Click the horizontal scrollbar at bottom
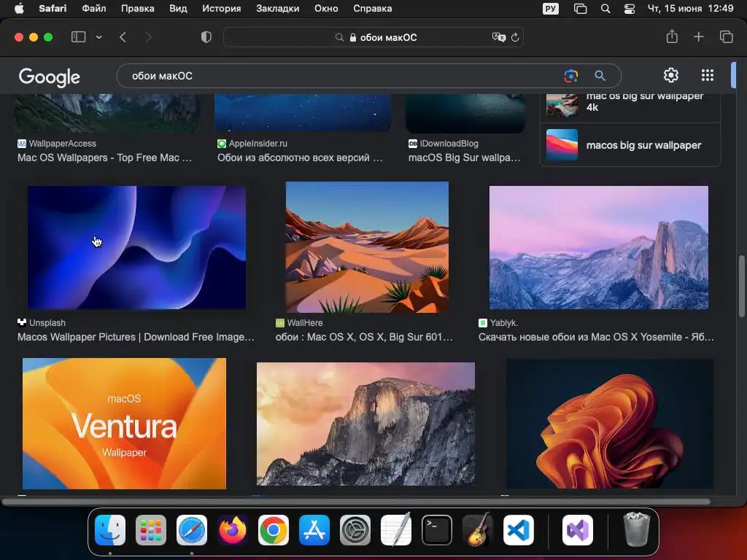The height and width of the screenshot is (560, 747). click(x=356, y=502)
